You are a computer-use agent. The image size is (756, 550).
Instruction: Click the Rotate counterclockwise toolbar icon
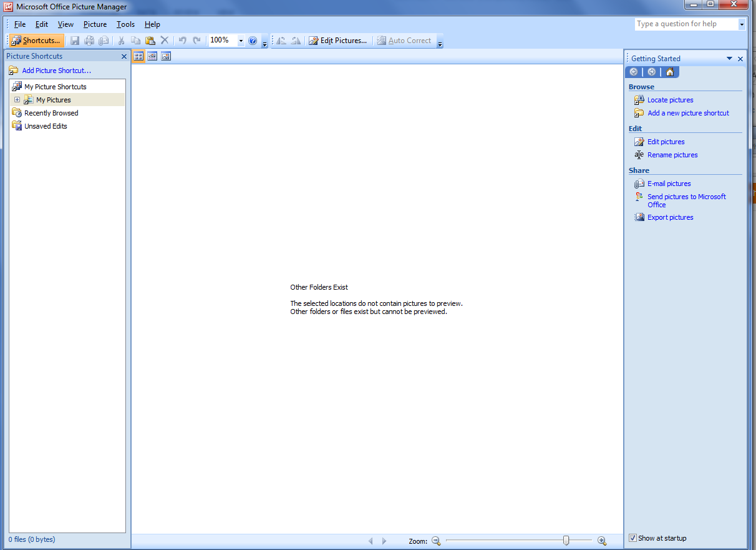pyautogui.click(x=281, y=40)
